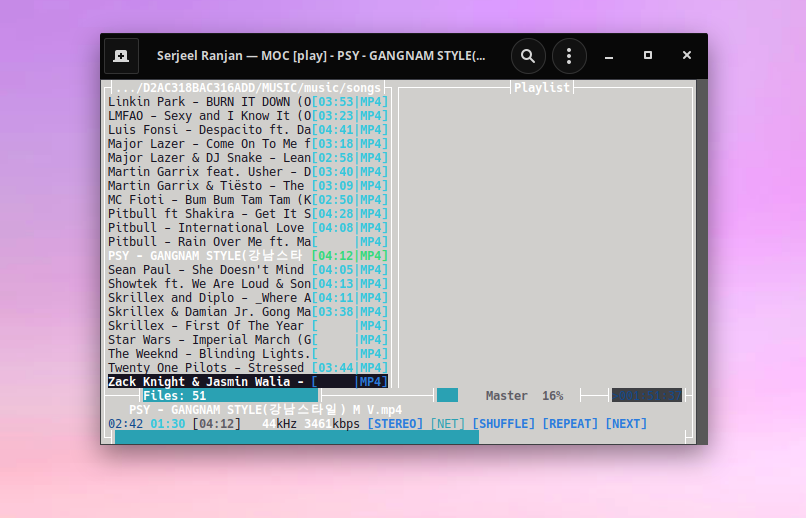Click the remaining time 01:30
Image resolution: width=806 pixels, height=518 pixels.
(168, 424)
